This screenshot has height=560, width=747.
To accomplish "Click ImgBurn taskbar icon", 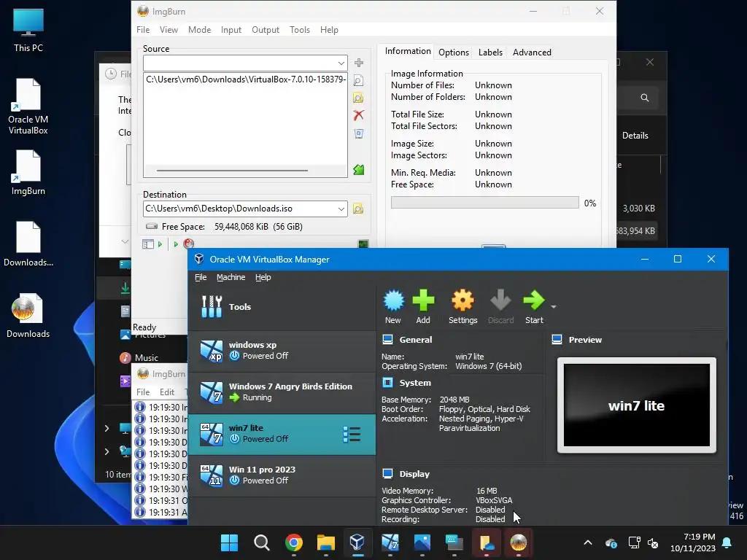I will (519, 542).
